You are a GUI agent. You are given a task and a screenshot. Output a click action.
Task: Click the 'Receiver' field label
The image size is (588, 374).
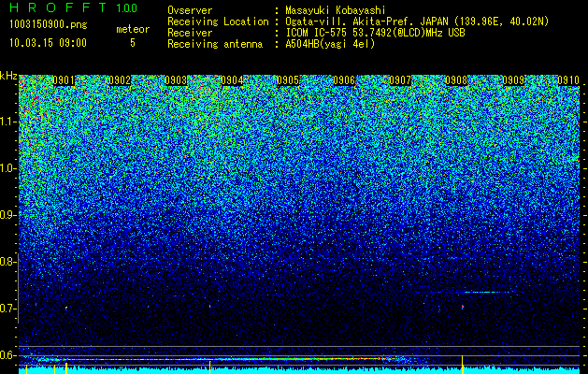pos(190,33)
